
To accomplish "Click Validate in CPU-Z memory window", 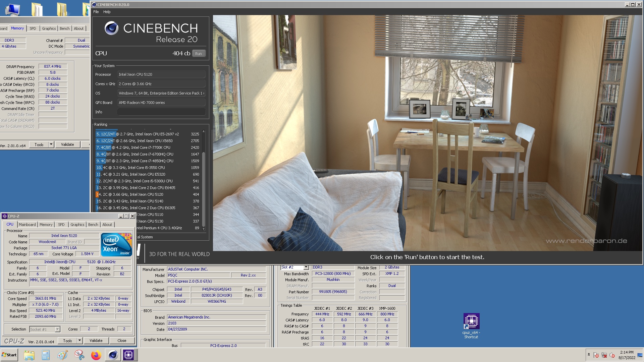I will [x=67, y=144].
